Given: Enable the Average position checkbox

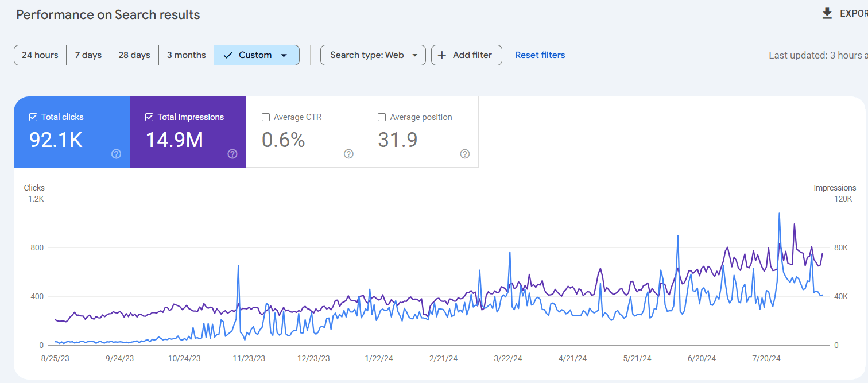Looking at the screenshot, I should point(382,117).
